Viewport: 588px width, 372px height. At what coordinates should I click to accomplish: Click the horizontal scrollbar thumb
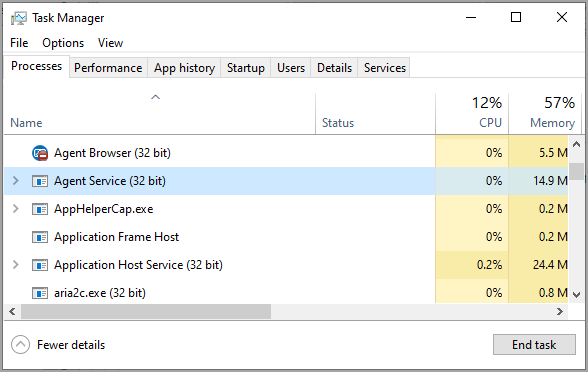(x=146, y=312)
